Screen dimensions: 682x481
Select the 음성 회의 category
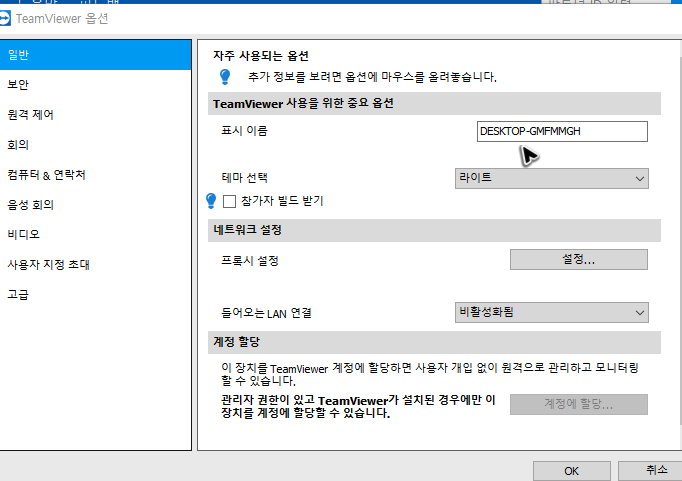[x=96, y=204]
